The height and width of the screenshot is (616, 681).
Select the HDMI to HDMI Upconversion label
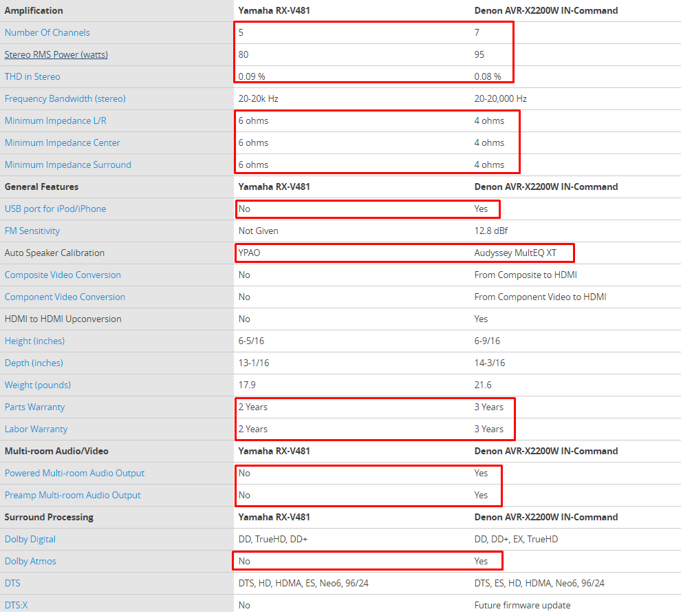[63, 319]
